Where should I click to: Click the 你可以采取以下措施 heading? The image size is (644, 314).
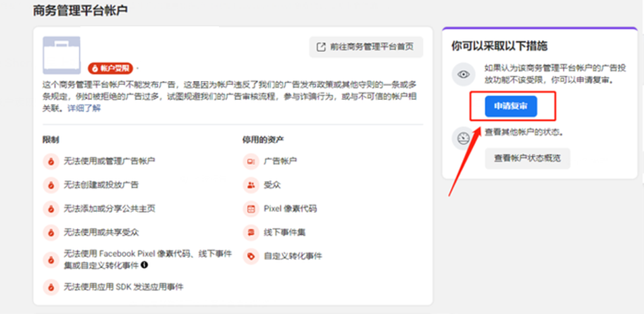tap(499, 45)
